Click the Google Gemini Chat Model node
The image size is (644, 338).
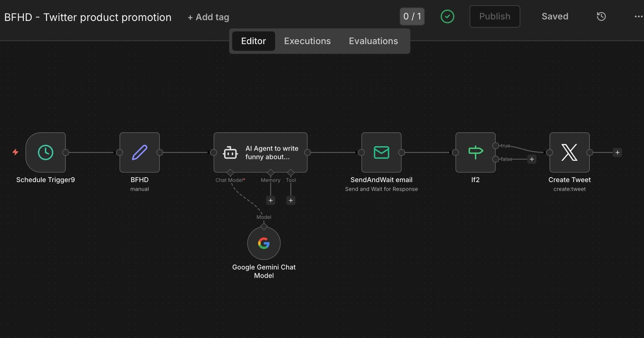(x=264, y=243)
